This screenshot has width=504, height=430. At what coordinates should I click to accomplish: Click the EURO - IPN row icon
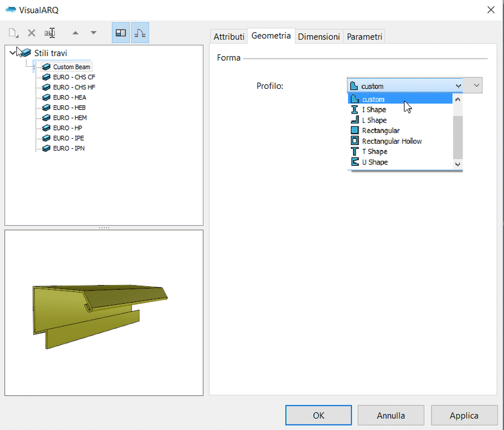tap(46, 148)
